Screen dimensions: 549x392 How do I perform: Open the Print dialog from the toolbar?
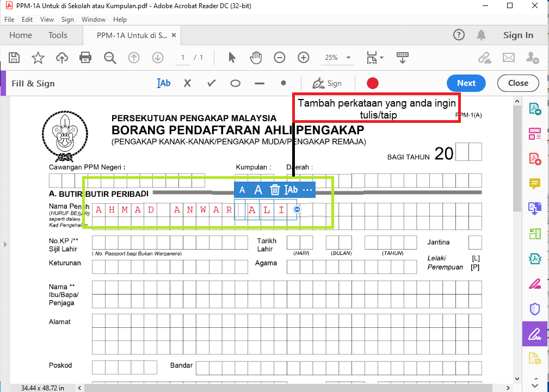click(85, 57)
